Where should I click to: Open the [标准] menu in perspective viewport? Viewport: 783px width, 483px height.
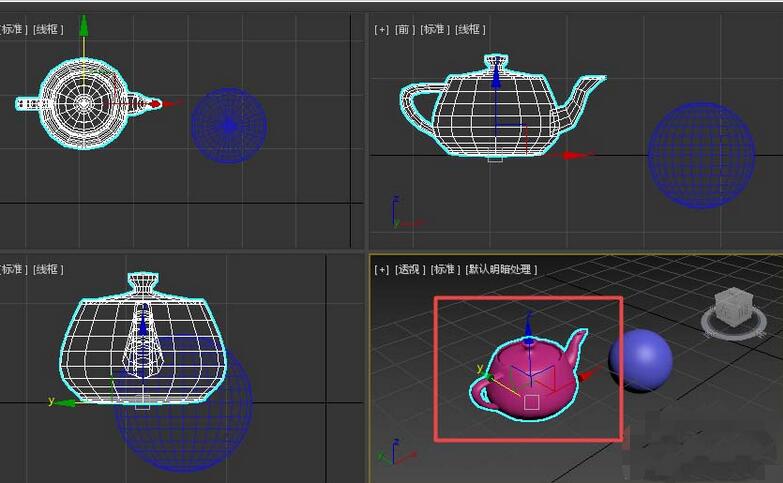[445, 269]
